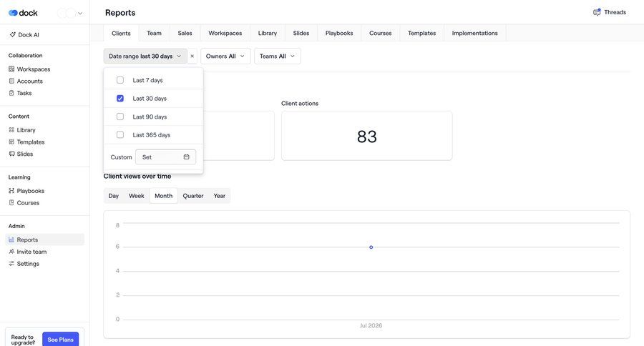The height and width of the screenshot is (346, 644).
Task: Clear the date range filter with x
Action: (x=192, y=56)
